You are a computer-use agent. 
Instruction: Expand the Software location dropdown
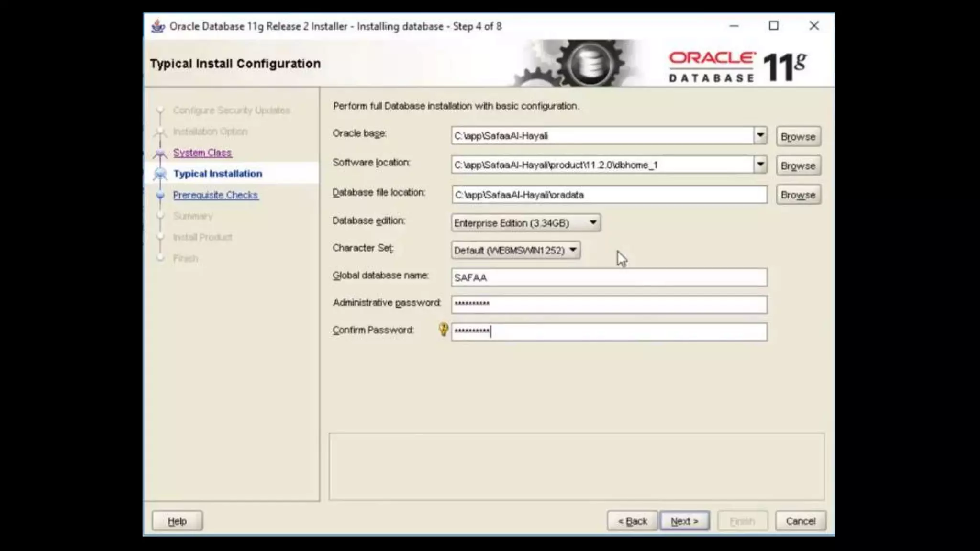[x=760, y=165]
